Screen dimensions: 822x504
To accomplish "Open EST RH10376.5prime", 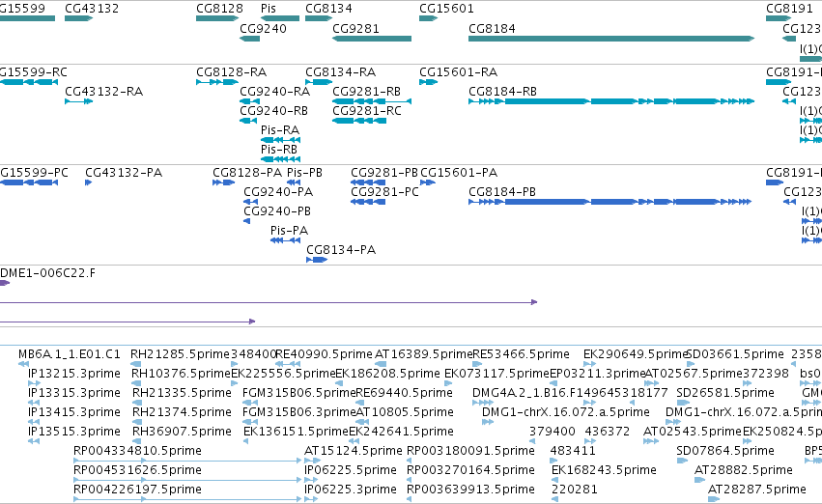I will tap(181, 374).
